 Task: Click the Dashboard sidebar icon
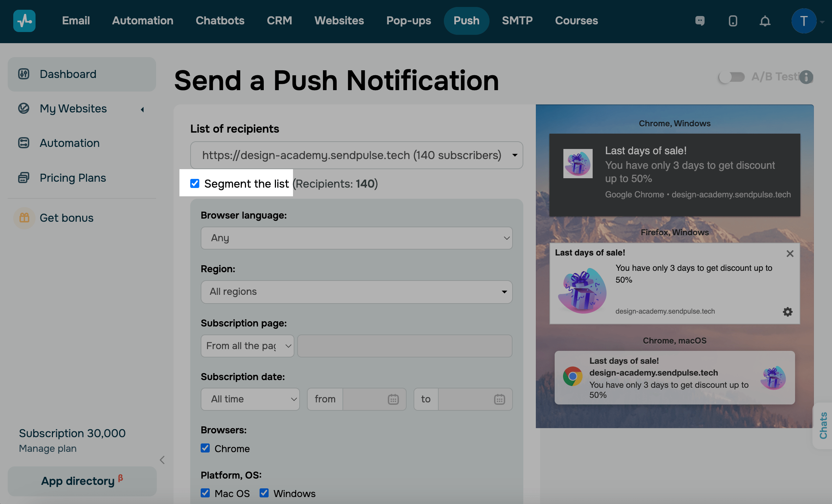[24, 73]
